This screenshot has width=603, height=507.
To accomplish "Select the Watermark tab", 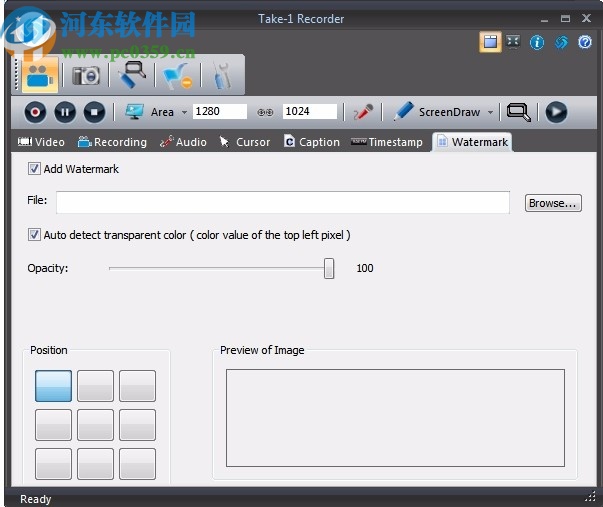I will tap(472, 142).
